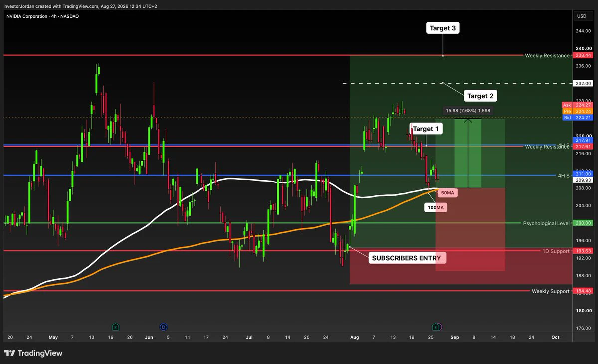The image size is (598, 364).
Task: Click the green 200.00 price tag
Action: (x=583, y=223)
